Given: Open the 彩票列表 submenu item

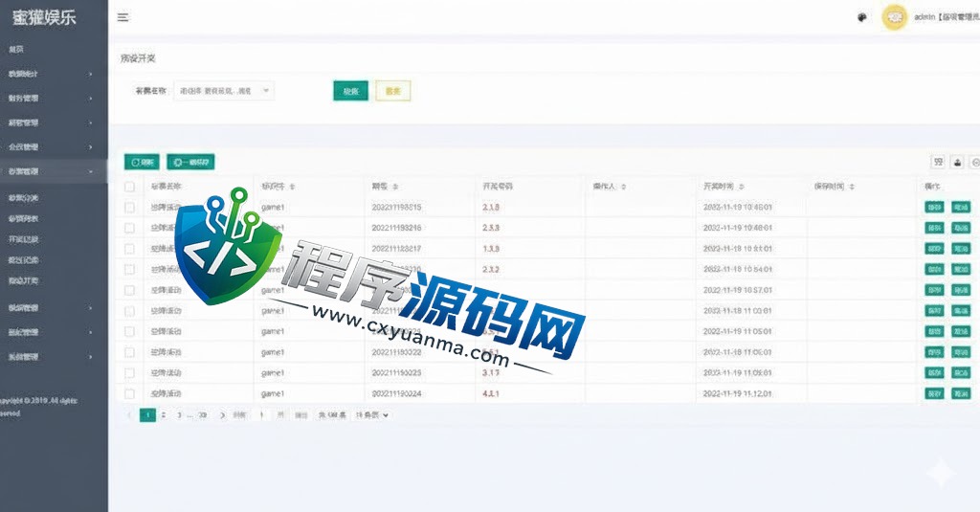Looking at the screenshot, I should (x=54, y=219).
